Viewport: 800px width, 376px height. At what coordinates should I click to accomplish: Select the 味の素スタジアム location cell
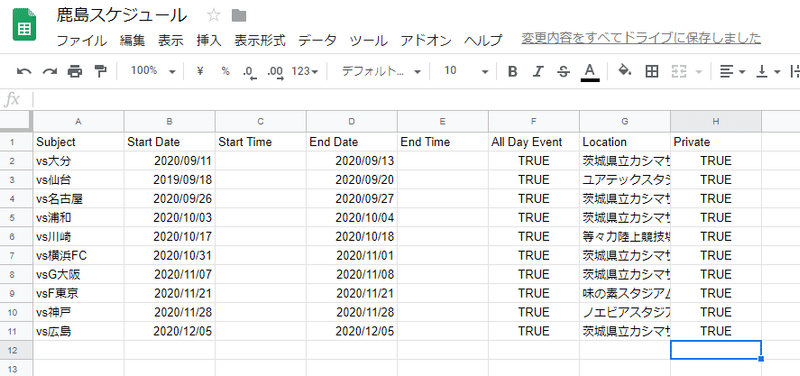[x=625, y=293]
